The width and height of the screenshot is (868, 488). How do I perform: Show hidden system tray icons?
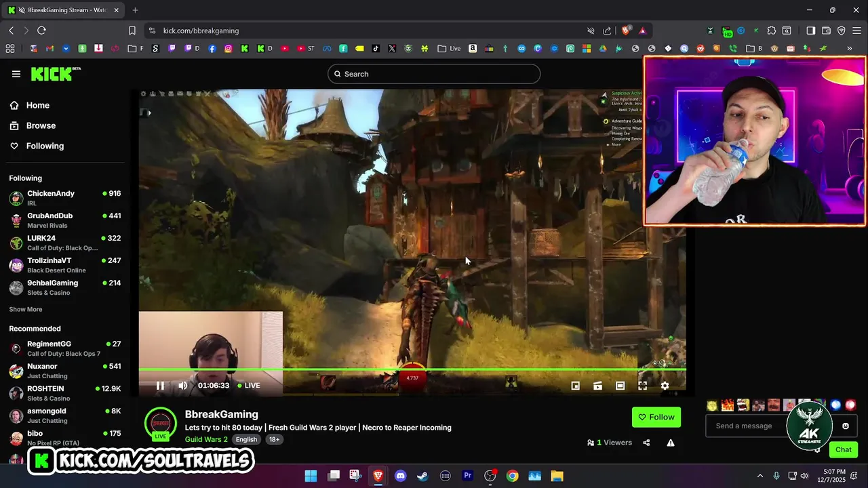tap(759, 476)
